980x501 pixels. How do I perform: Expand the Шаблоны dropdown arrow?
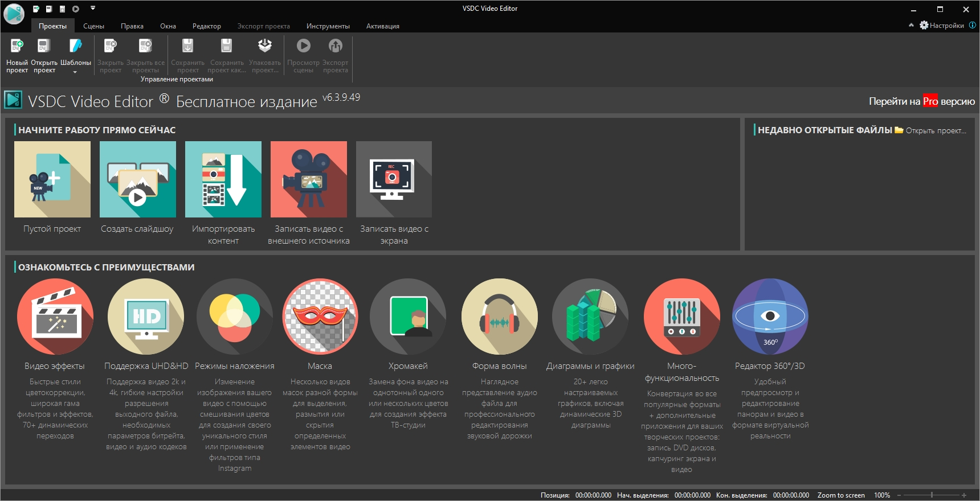(x=75, y=72)
